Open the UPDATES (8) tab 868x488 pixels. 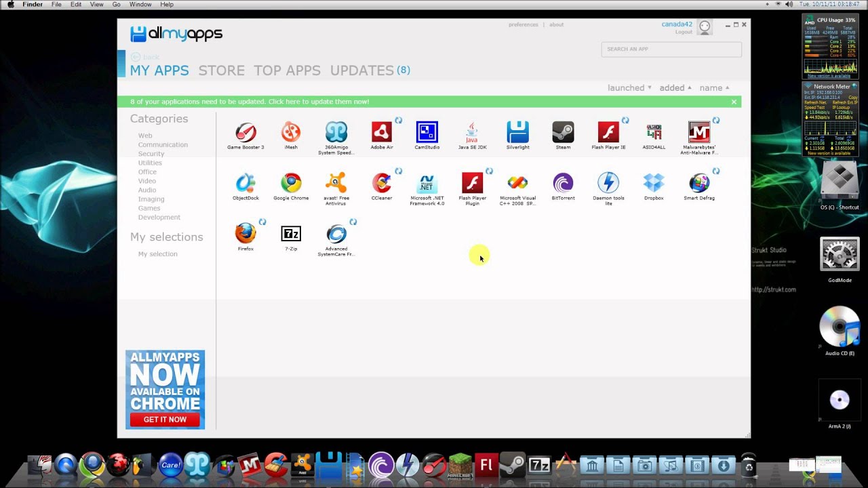pyautogui.click(x=370, y=70)
